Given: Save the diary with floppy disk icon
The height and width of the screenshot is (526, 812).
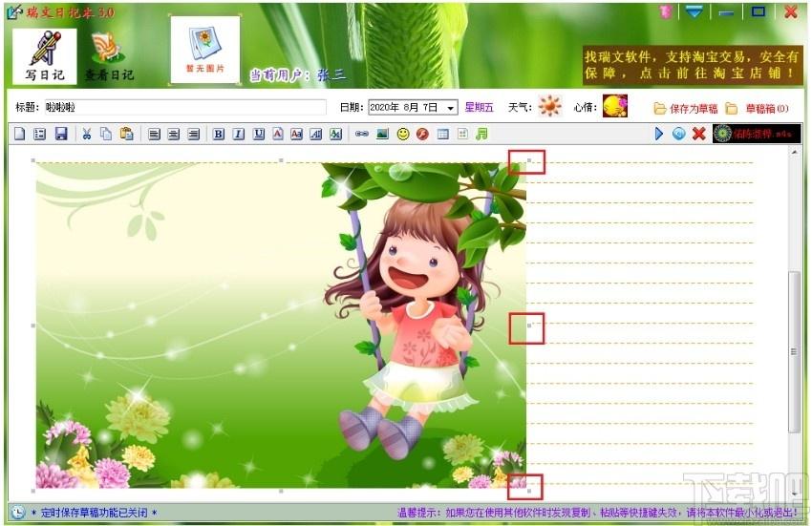Looking at the screenshot, I should click(61, 134).
